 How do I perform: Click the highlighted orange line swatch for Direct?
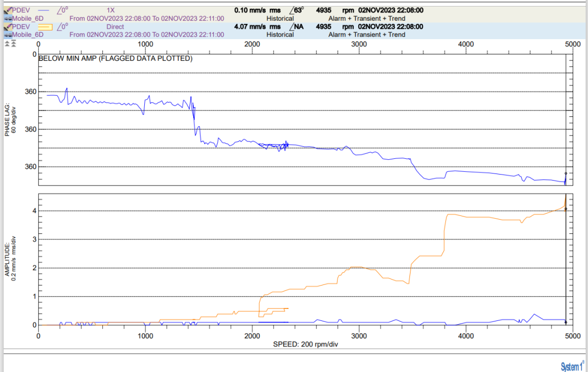coord(45,27)
